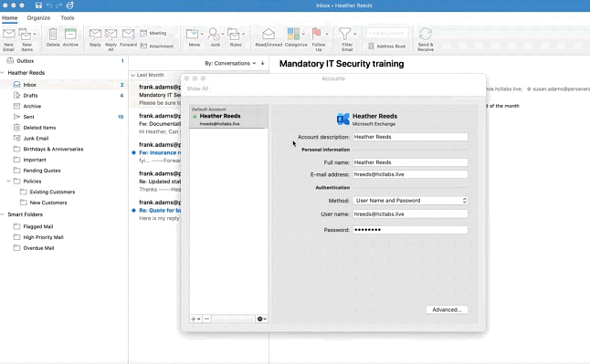Image resolution: width=590 pixels, height=364 pixels.
Task: Click the Advanced... button
Action: pyautogui.click(x=447, y=309)
